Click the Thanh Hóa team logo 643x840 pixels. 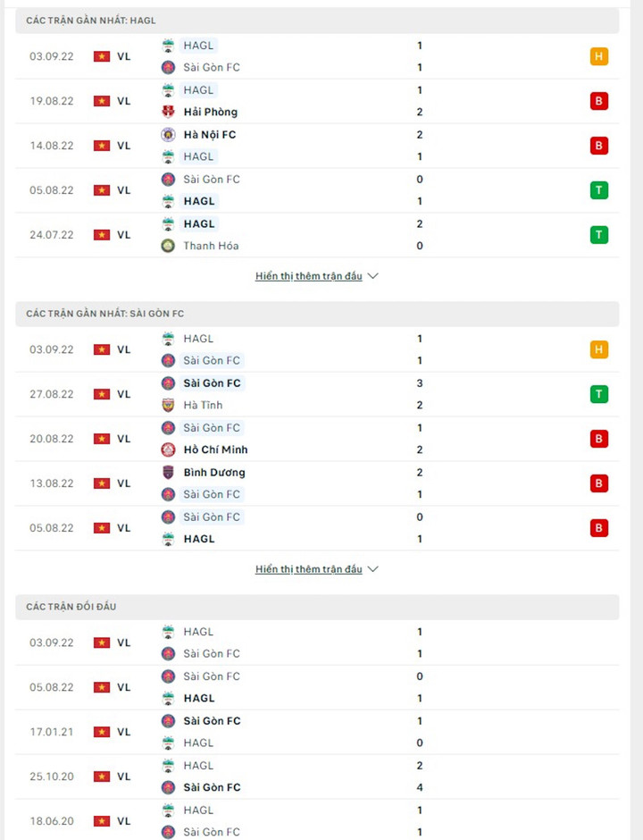point(167,246)
